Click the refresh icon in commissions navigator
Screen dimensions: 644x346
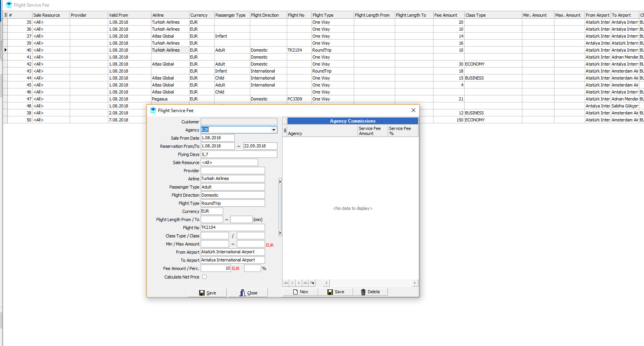(x=312, y=283)
